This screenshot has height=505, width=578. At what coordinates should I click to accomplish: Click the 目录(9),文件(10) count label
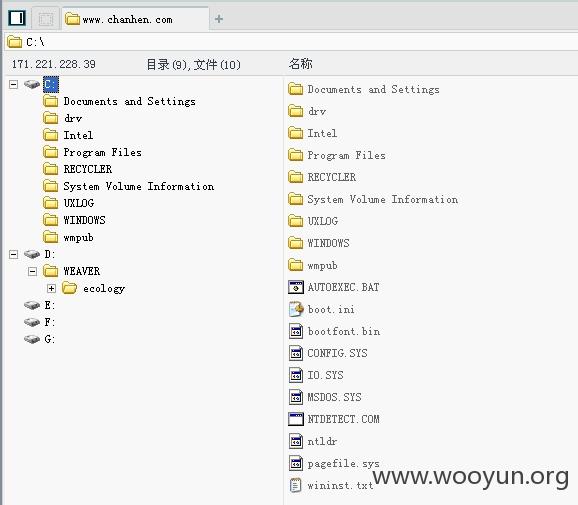point(194,65)
